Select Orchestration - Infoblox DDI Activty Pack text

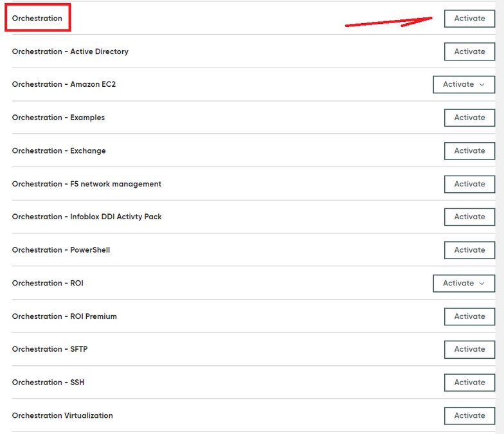point(87,217)
